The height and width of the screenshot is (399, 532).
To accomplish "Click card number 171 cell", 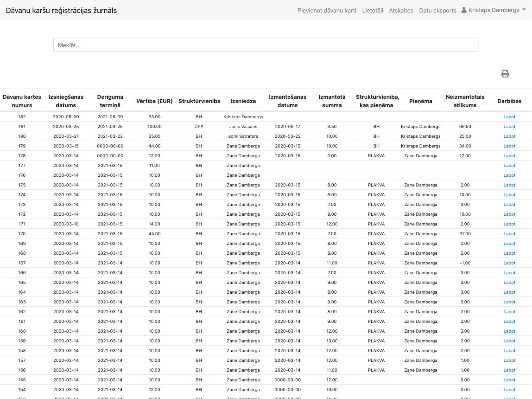I will coord(22,224).
